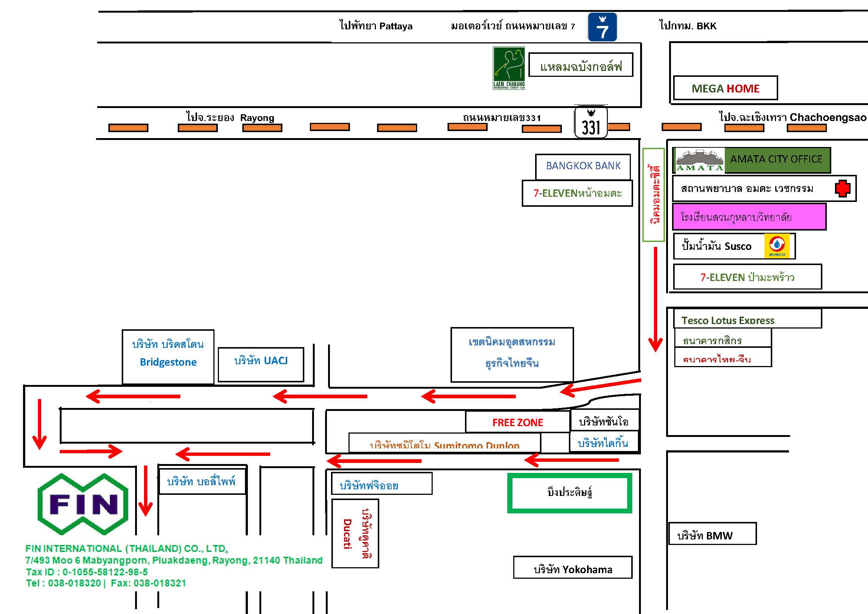868x614 pixels.
Task: Click the long red down arrow below Amata City
Action: 655,300
